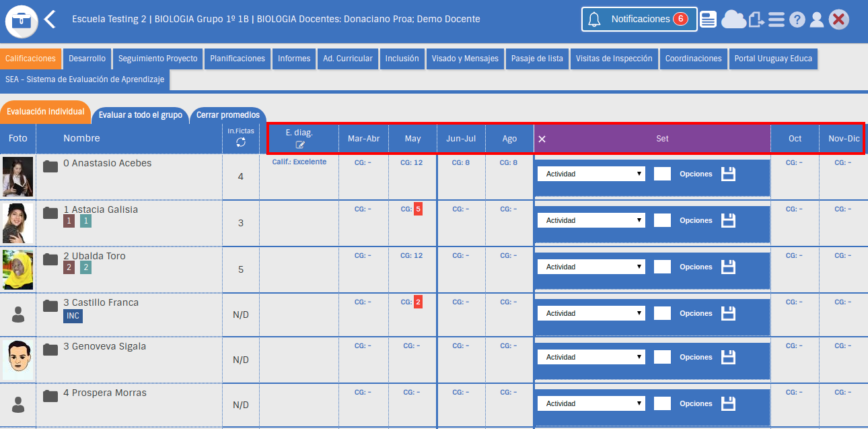Save grade icon for Anastasio Acebes row

point(728,174)
